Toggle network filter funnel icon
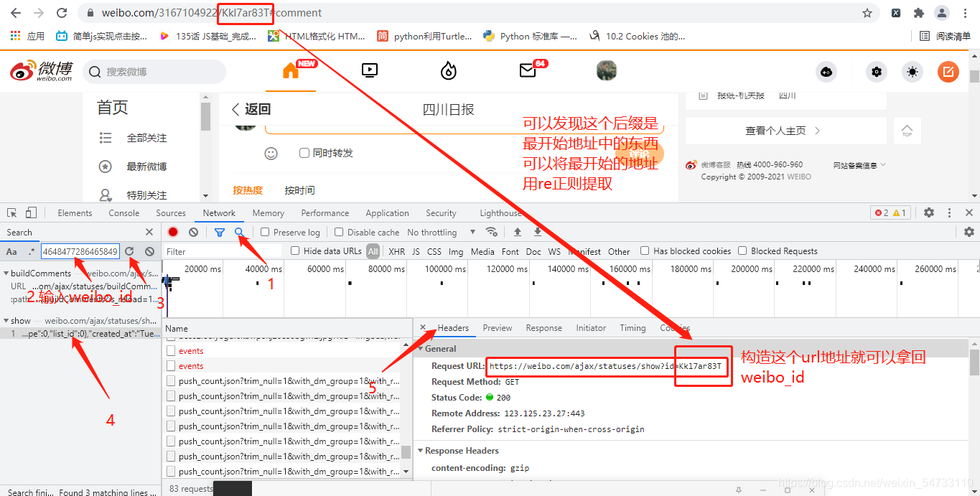Viewport: 980px width, 496px height. click(220, 232)
